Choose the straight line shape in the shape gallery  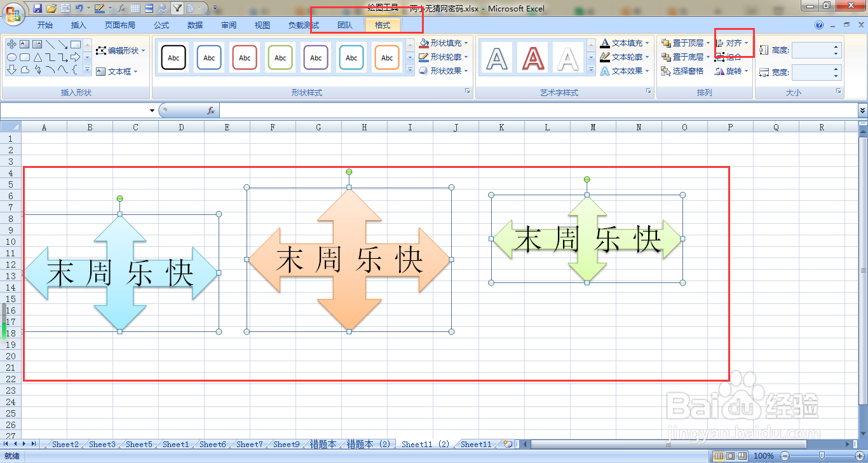tap(50, 45)
